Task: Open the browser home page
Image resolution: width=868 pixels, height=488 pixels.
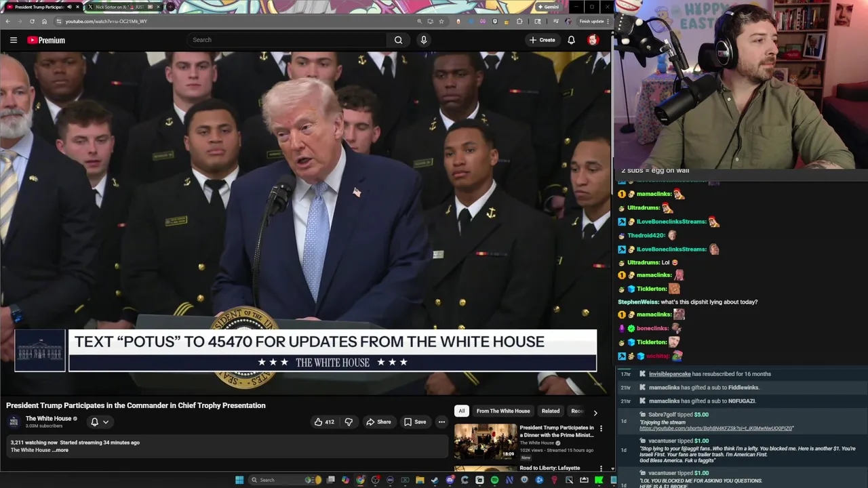Action: pos(44,21)
